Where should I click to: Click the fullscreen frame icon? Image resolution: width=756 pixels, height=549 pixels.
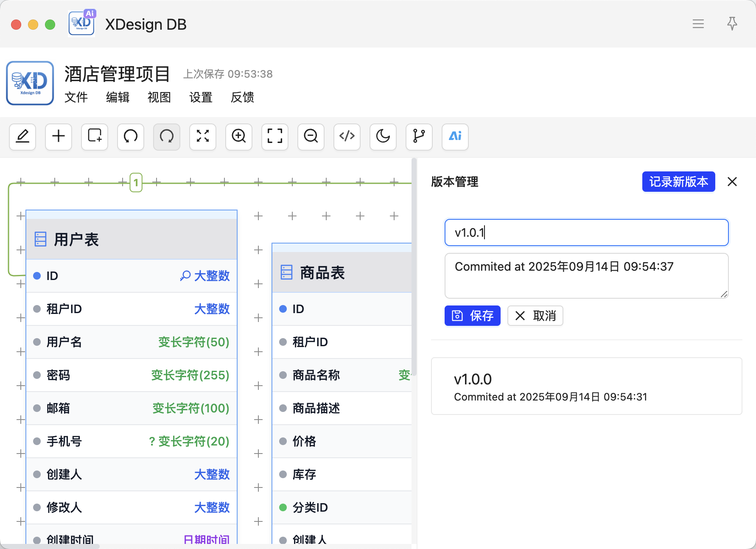[275, 137]
